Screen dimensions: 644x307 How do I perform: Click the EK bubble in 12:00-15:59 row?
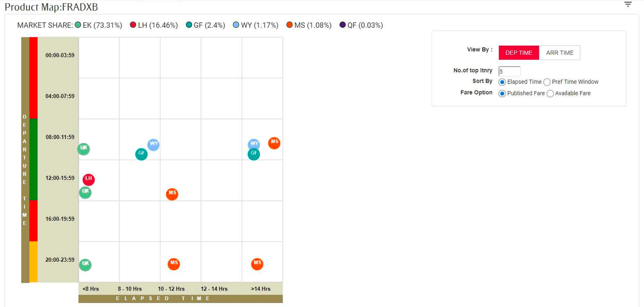(x=85, y=192)
